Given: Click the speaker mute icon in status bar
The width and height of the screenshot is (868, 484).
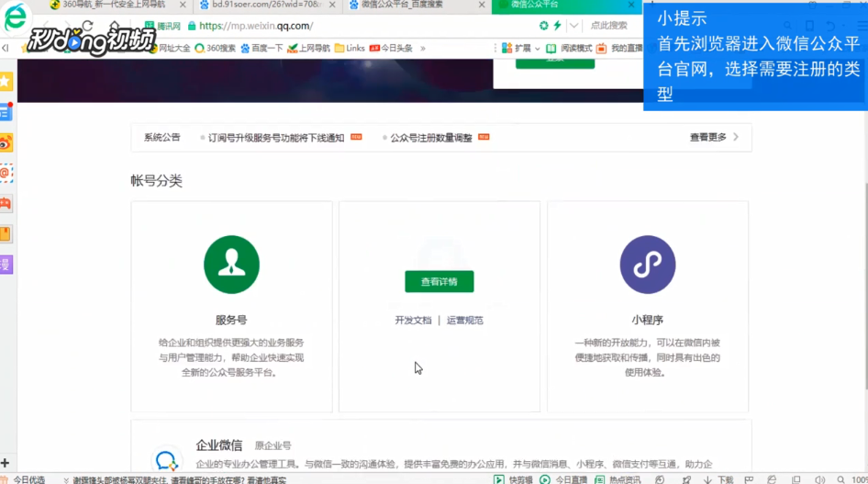Looking at the screenshot, I should (819, 479).
